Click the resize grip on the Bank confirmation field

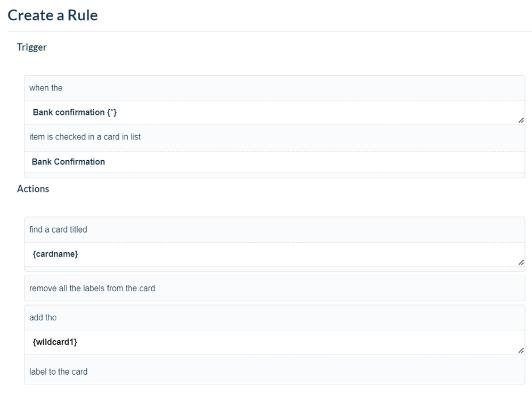[521, 120]
